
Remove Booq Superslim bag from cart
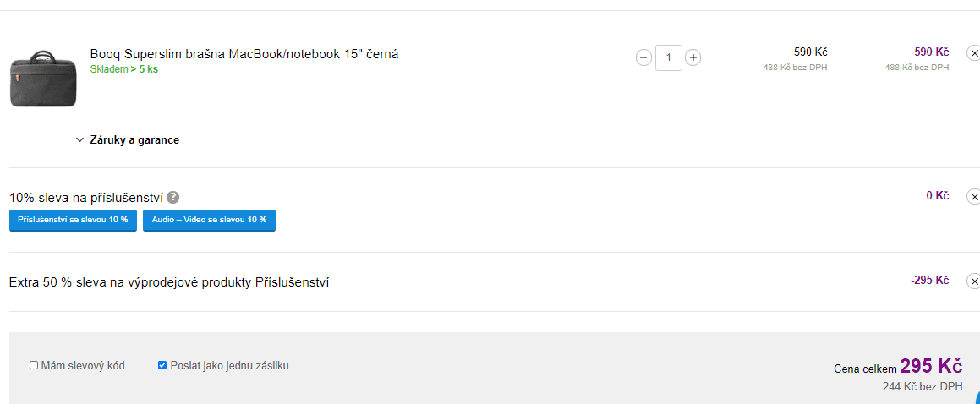tap(973, 54)
